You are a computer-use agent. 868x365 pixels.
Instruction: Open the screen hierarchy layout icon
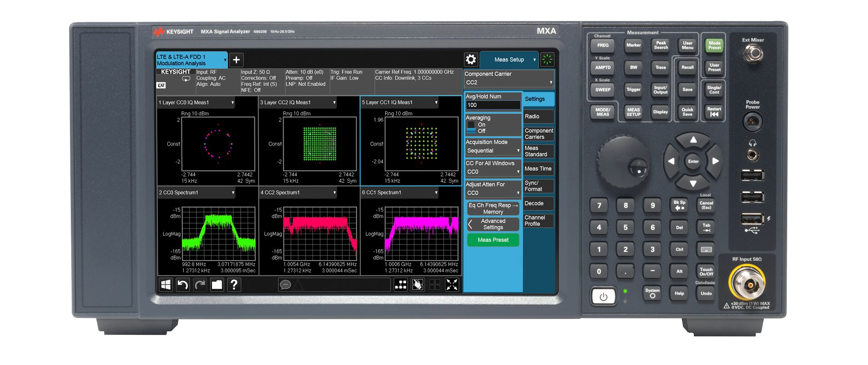(401, 285)
